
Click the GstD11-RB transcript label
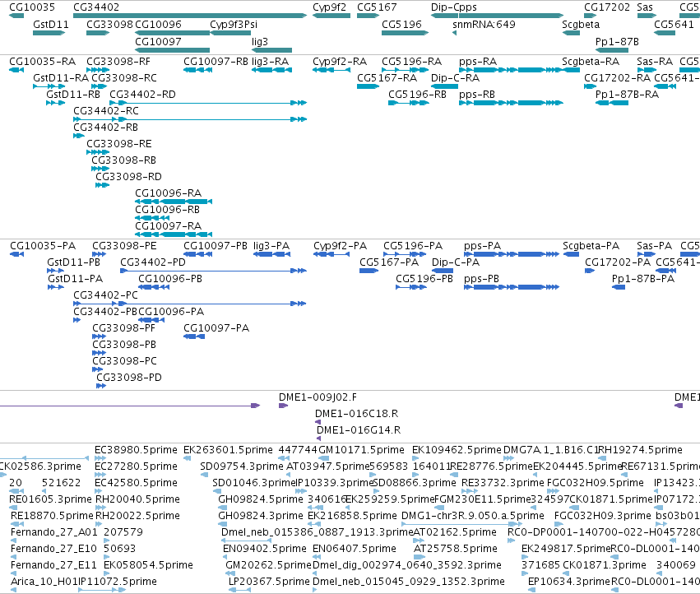73,95
